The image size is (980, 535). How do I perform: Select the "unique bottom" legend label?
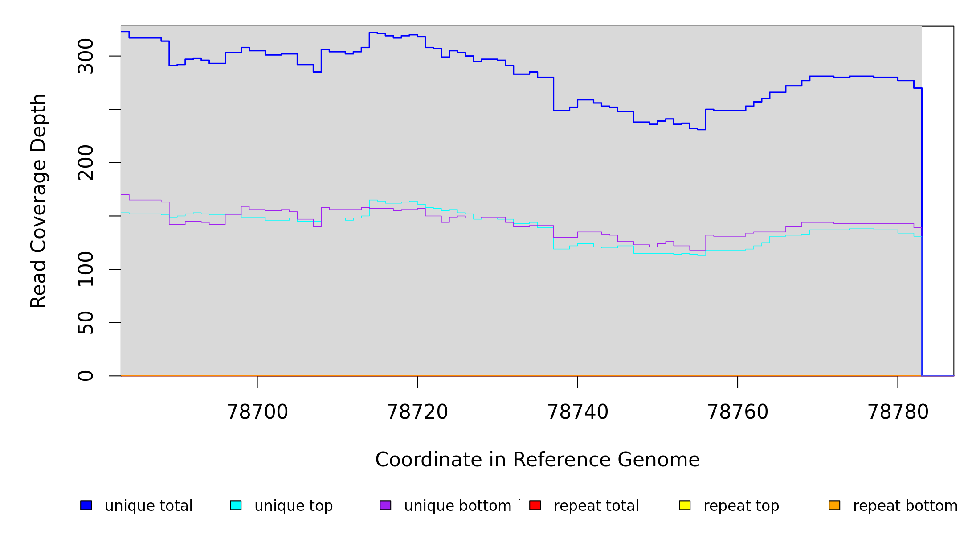click(457, 506)
